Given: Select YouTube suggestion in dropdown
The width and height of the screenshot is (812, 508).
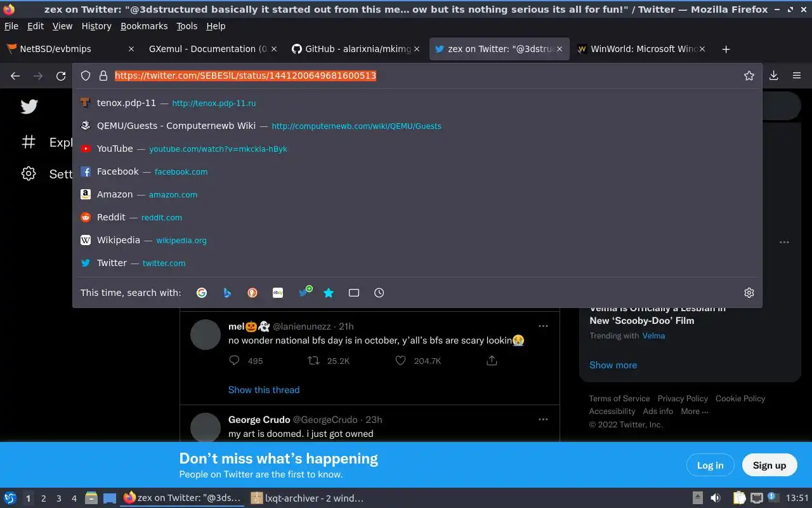Looking at the screenshot, I should pos(417,149).
